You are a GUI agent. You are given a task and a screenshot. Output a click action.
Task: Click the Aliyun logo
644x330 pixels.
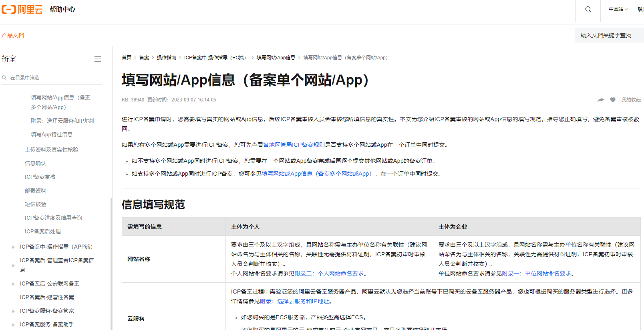click(22, 9)
